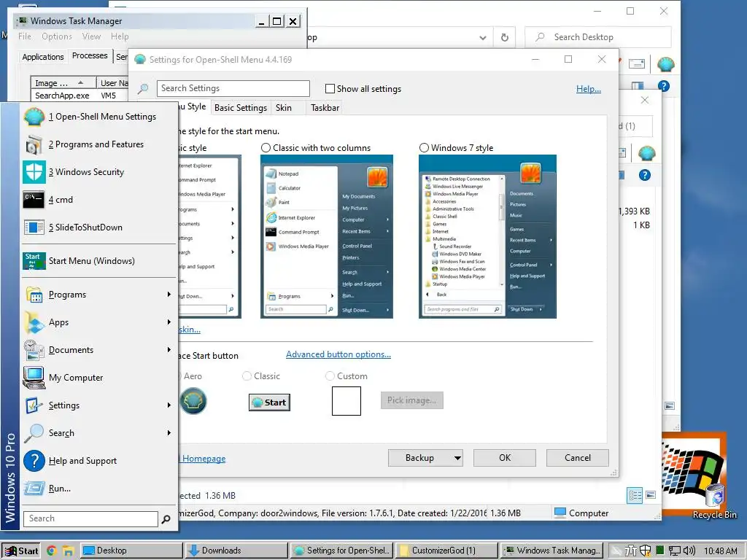Screen dimensions: 747x560
Task: Expand the Apps submenu
Action: click(169, 322)
